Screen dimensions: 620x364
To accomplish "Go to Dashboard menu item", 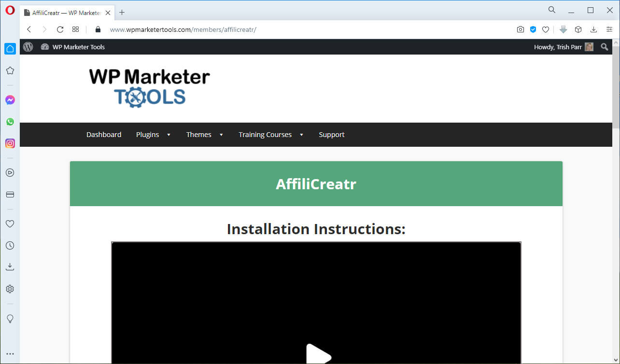I will click(104, 135).
